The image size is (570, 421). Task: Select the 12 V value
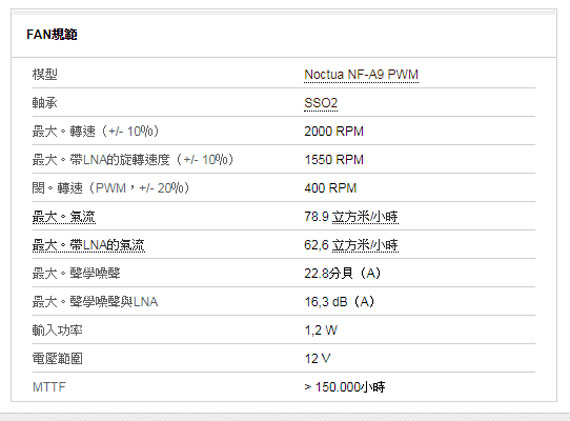pos(318,358)
